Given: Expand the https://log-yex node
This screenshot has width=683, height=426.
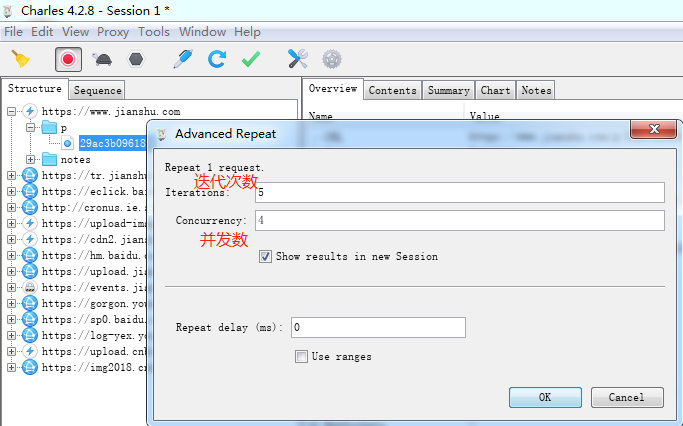Looking at the screenshot, I should (12, 335).
